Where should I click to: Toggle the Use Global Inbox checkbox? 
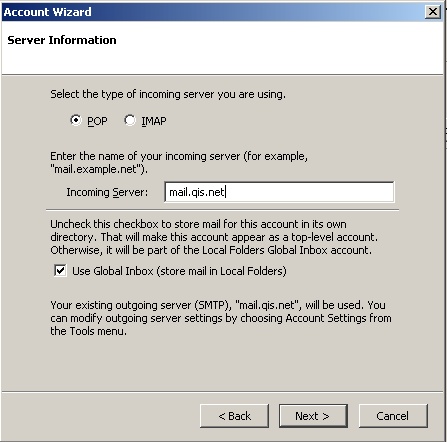pos(60,270)
